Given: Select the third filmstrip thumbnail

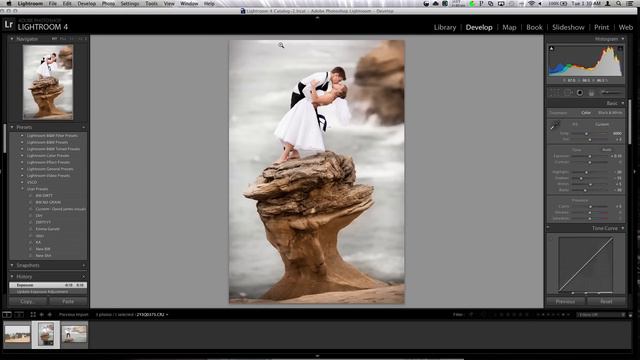Looking at the screenshot, I should click(x=74, y=334).
